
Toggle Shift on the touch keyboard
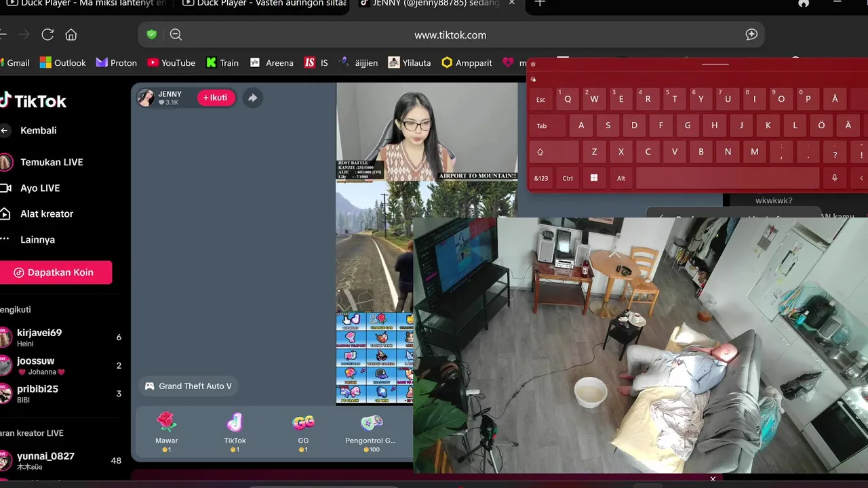click(x=555, y=152)
